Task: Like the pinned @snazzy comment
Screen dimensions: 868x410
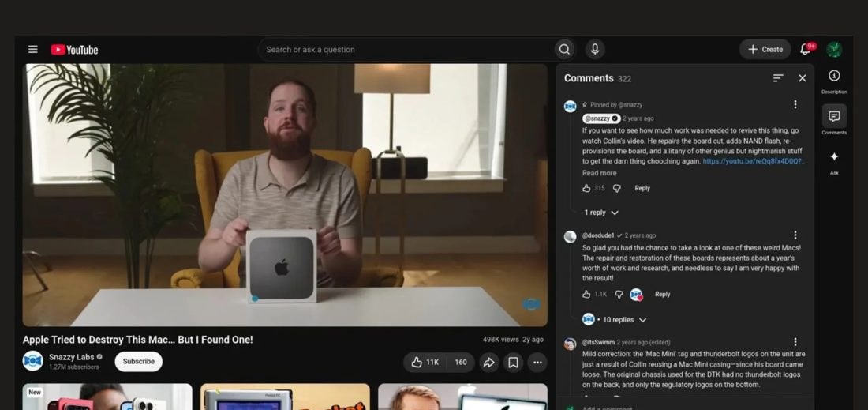Action: coord(586,188)
